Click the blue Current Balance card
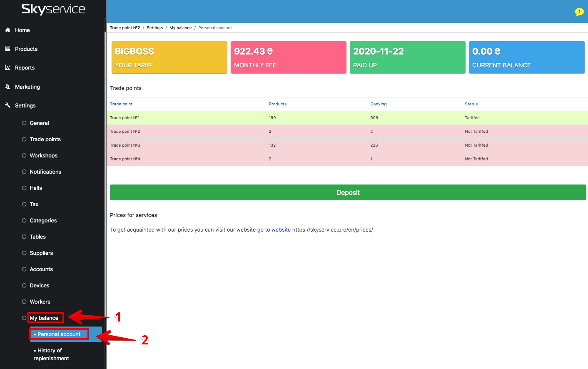 (526, 57)
